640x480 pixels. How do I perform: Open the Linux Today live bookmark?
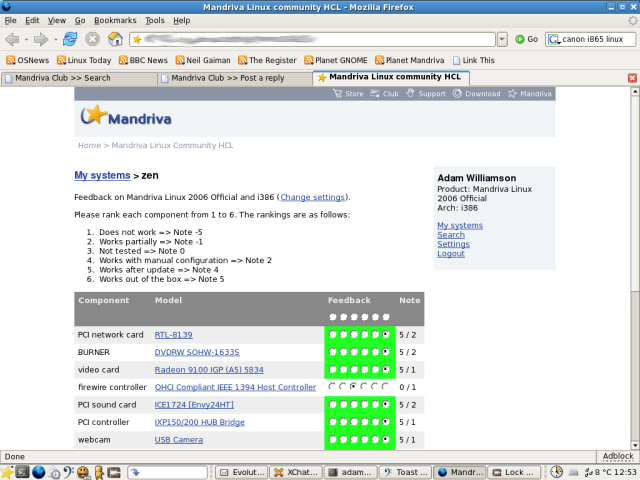click(84, 60)
